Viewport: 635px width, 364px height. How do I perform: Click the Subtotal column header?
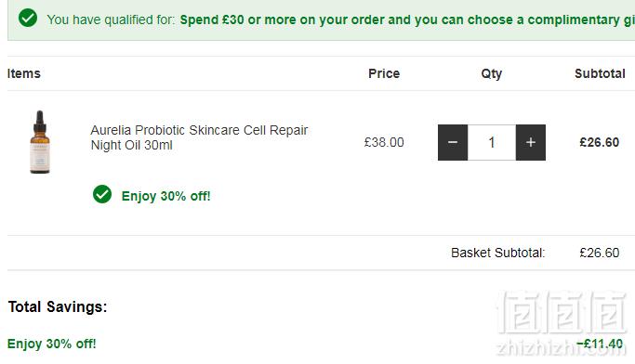600,73
